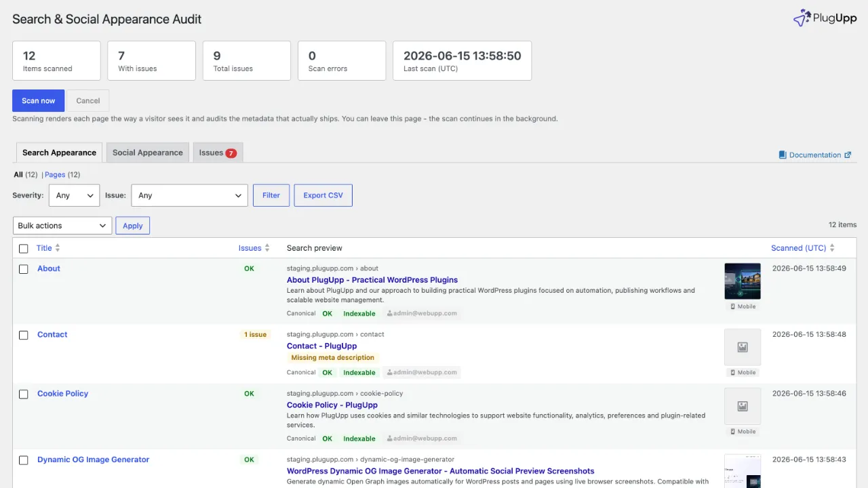Click the Mobile badge under Cookie Policy thumbnail
Image resolution: width=868 pixels, height=488 pixels.
[x=743, y=431]
